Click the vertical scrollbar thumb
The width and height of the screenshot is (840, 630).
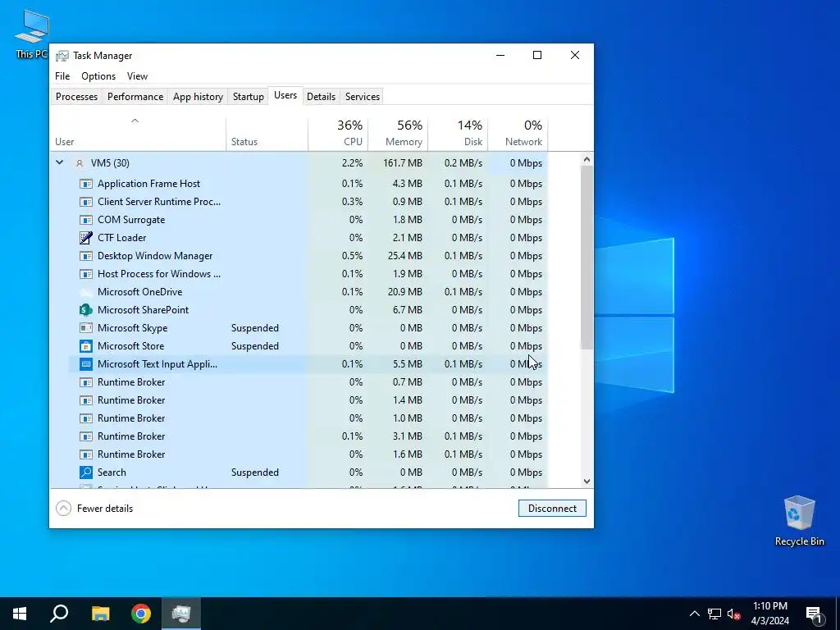[x=587, y=257]
